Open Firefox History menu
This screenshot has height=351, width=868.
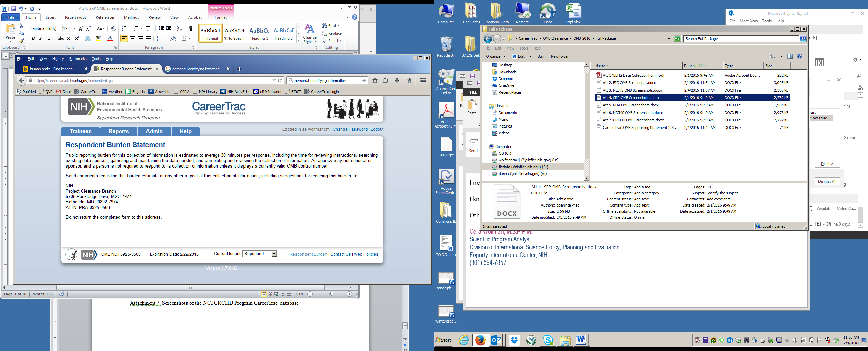click(58, 59)
